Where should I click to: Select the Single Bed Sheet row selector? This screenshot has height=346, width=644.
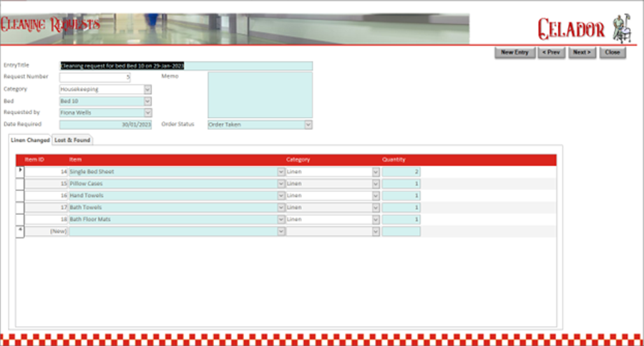[20, 172]
